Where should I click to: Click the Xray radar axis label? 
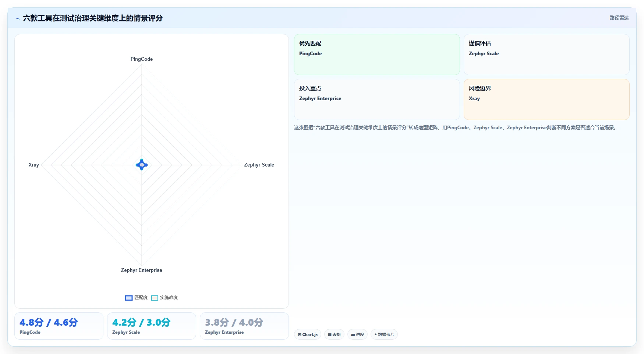pos(34,165)
